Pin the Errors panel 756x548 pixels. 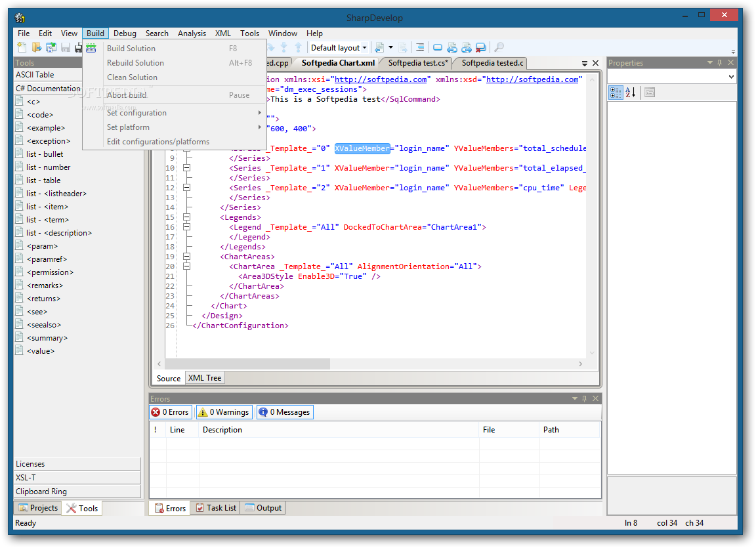(x=584, y=398)
